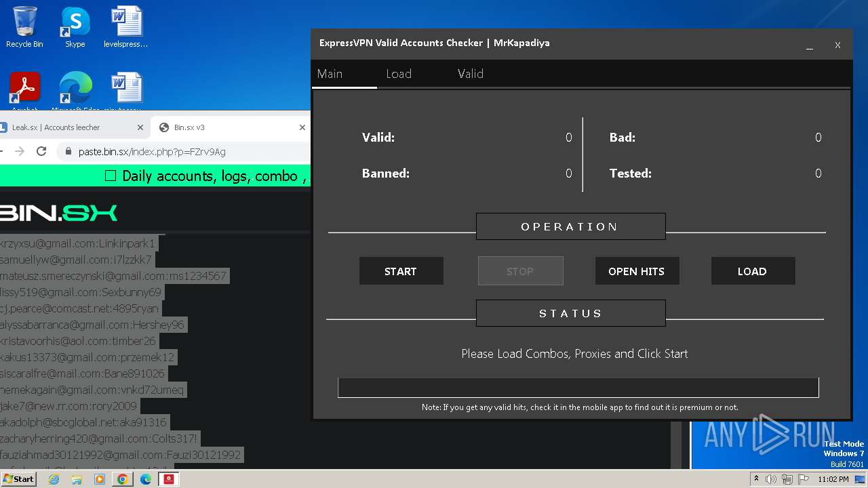This screenshot has height=488, width=868.
Task: Click OPEN HITS button
Action: [637, 271]
